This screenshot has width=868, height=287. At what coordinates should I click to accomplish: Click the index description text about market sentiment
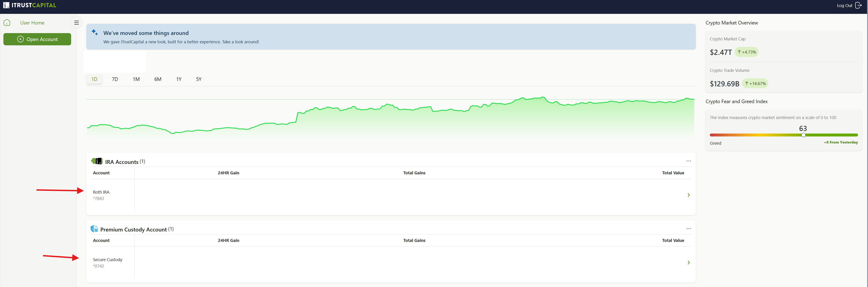click(773, 118)
